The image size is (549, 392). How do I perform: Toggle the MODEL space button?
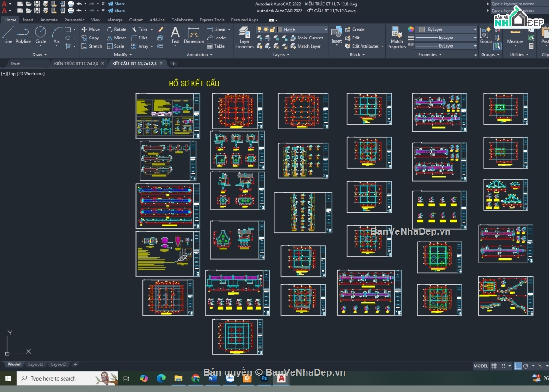point(480,365)
